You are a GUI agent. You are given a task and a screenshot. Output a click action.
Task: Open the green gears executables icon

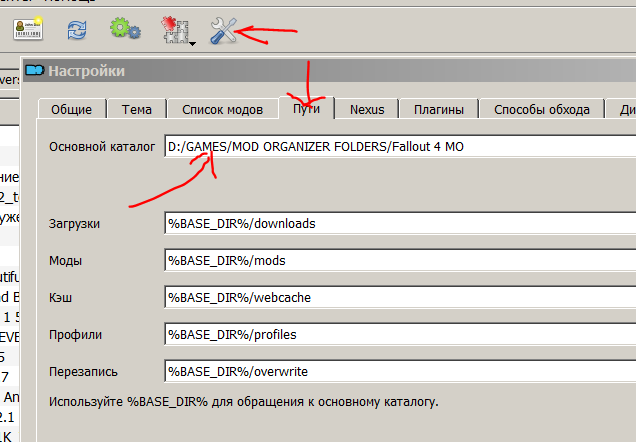[125, 31]
